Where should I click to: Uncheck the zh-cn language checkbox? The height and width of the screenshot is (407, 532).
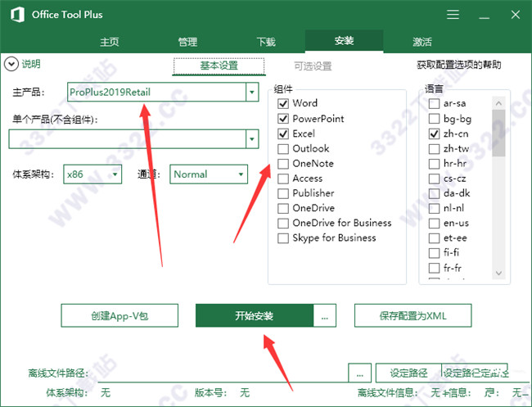(x=434, y=133)
